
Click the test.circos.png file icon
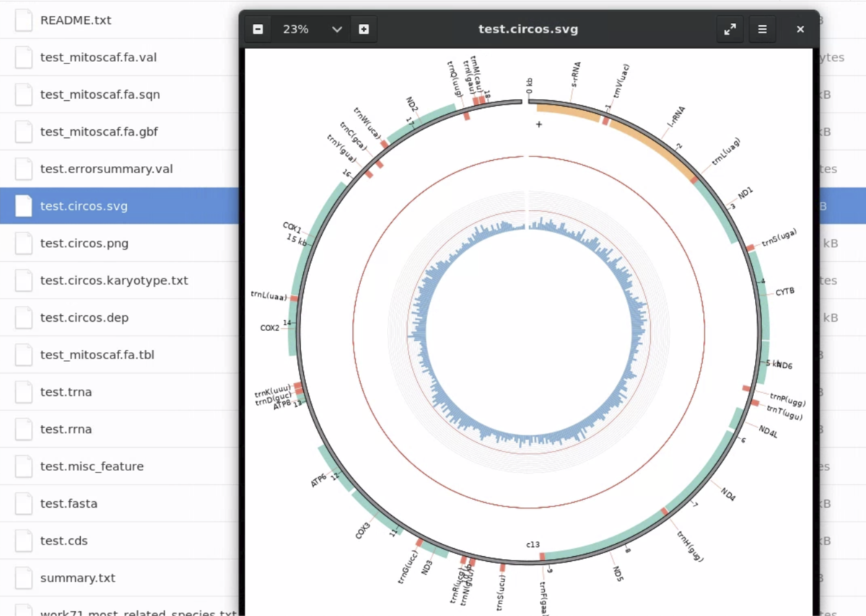pyautogui.click(x=24, y=243)
